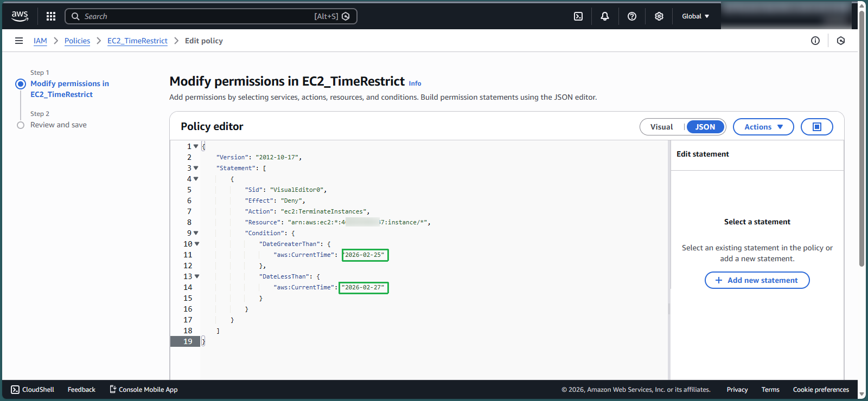Screen dimensions: 868x401
Task: Click the Modify permissions in EC2_TimeRestrict step
Action: (69, 89)
